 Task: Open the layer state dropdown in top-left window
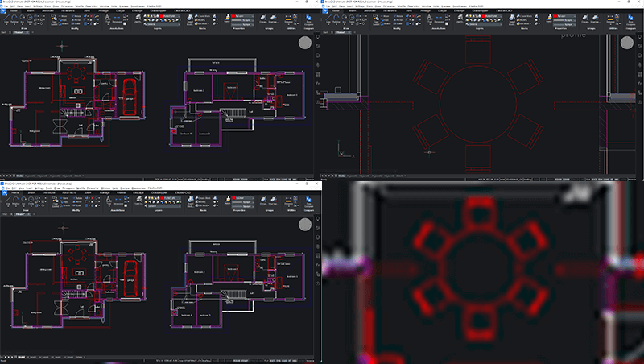[164, 24]
